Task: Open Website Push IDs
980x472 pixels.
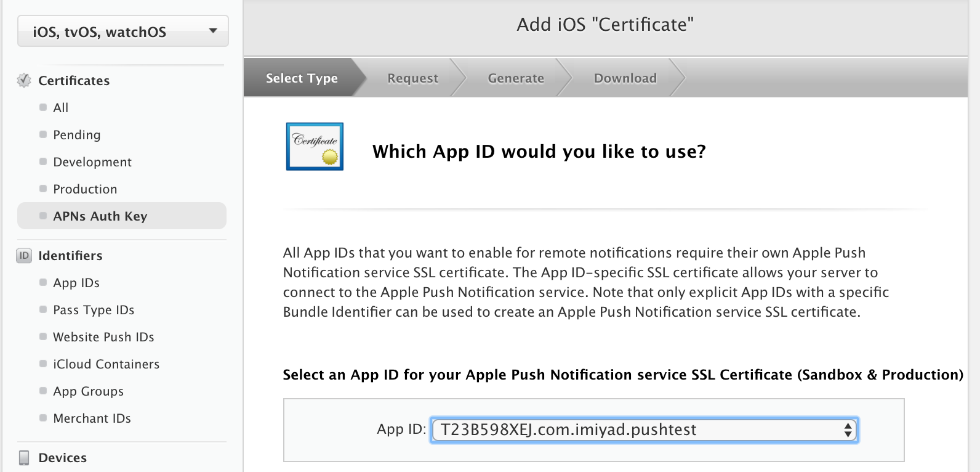Action: (103, 337)
